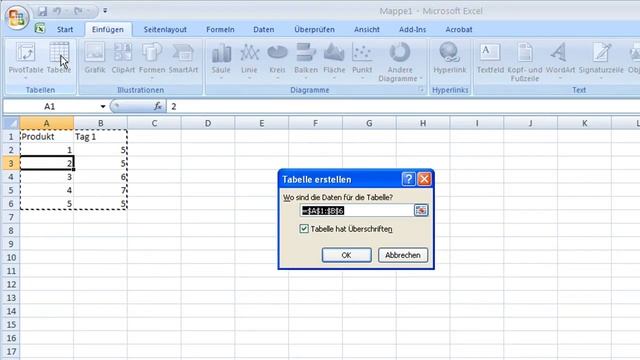Open the Add-Ins tab
Viewport: 640px width, 360px height.
point(412,29)
